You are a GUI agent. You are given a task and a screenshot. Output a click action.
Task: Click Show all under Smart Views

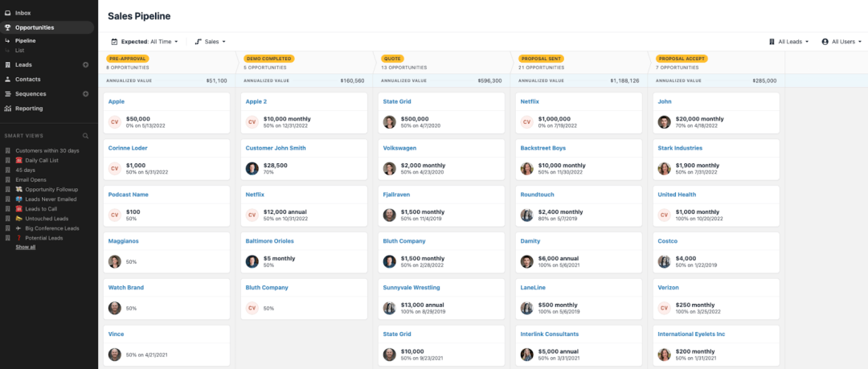click(x=26, y=247)
